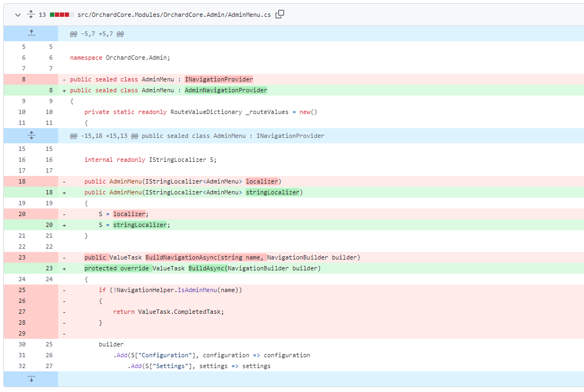Click the changed lines count 13
584x392 pixels.
coord(42,15)
